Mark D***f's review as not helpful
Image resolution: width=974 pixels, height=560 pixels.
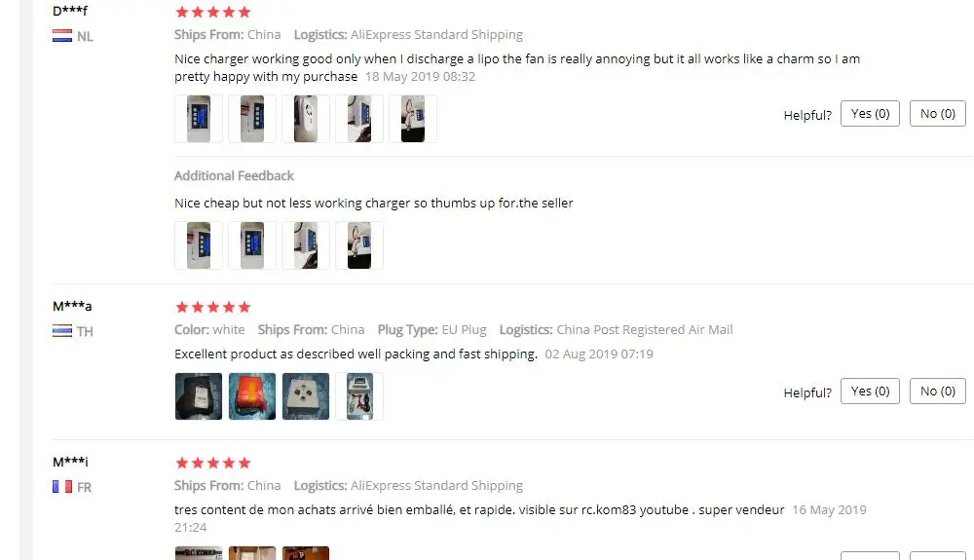937,114
